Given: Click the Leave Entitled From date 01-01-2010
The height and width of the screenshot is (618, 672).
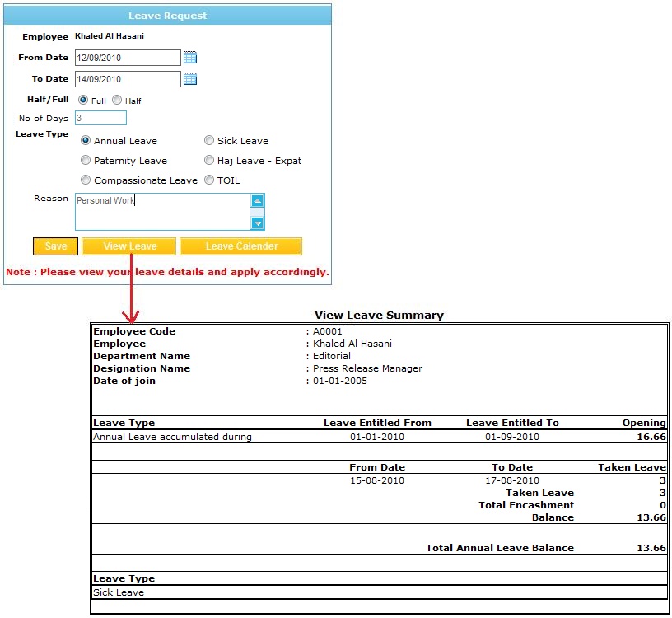Looking at the screenshot, I should point(377,437).
